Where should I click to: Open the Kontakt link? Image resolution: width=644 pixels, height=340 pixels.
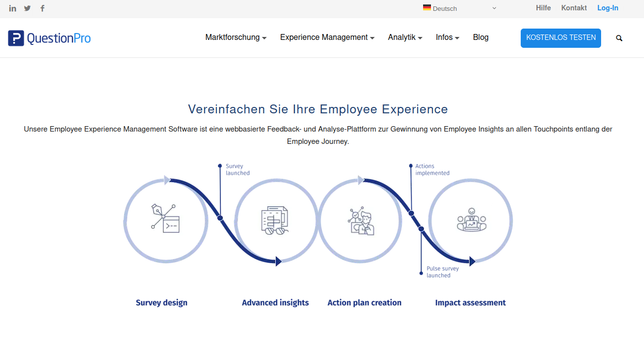[574, 8]
